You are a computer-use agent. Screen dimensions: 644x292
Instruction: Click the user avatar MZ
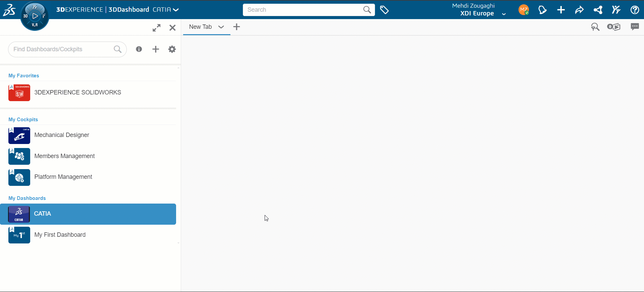tap(523, 10)
